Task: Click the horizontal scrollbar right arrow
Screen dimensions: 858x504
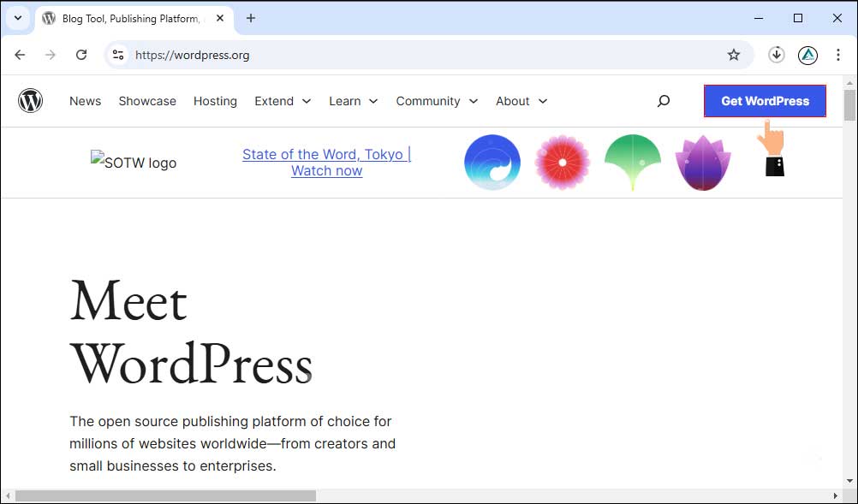Action: pyautogui.click(x=835, y=495)
